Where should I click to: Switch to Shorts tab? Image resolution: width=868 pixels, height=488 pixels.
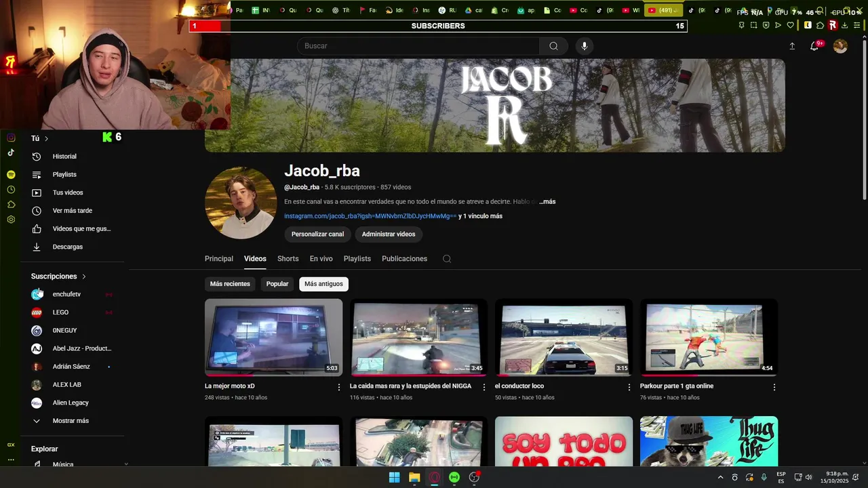click(x=288, y=259)
